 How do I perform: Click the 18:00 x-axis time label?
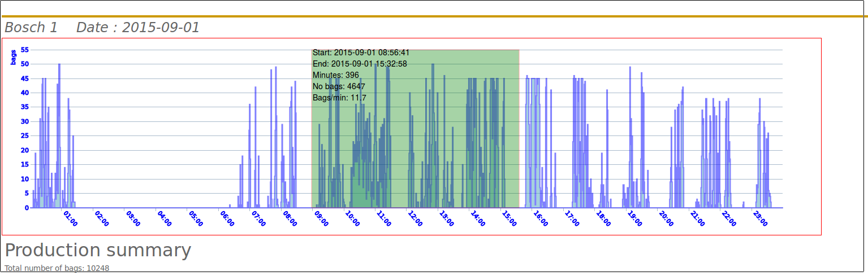(x=603, y=219)
